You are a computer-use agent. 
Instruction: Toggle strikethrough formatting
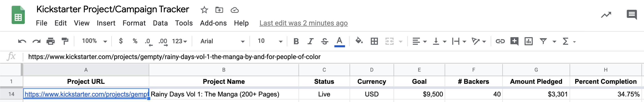coord(324,41)
